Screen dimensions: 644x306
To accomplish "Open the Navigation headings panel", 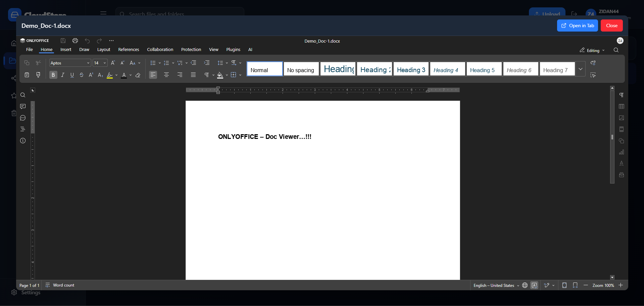I will click(x=22, y=129).
